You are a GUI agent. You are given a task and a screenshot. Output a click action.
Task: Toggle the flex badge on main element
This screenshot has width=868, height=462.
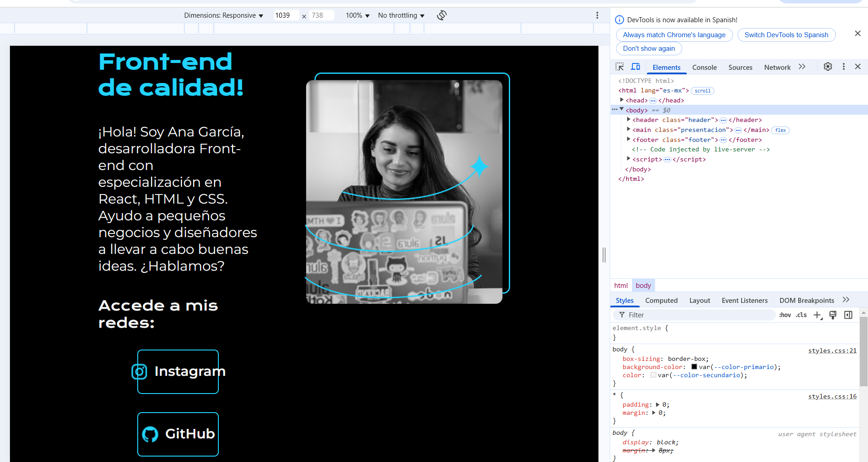tap(780, 130)
